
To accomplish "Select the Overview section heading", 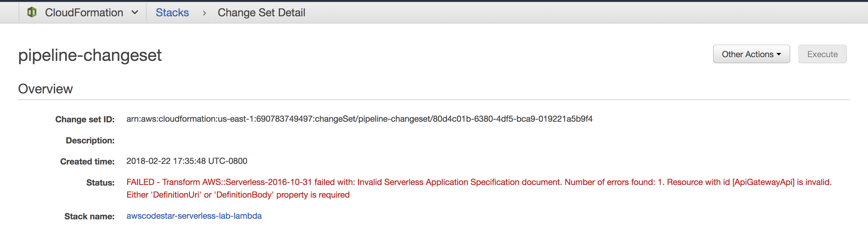I will point(46,89).
